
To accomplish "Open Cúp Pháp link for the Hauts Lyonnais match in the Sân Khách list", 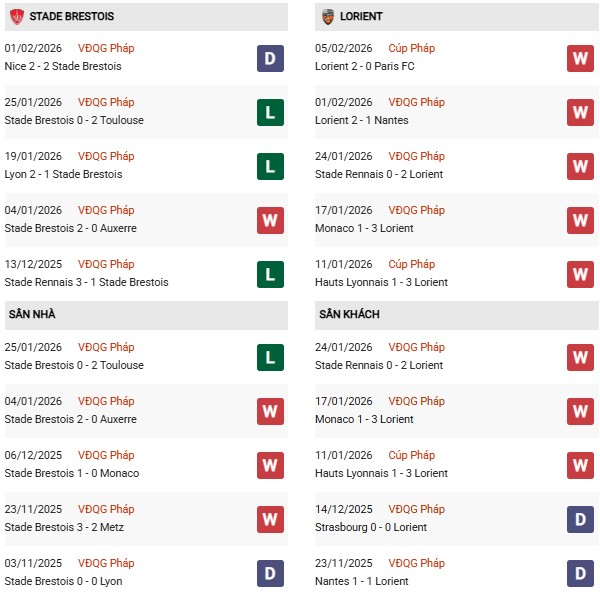I will (411, 455).
